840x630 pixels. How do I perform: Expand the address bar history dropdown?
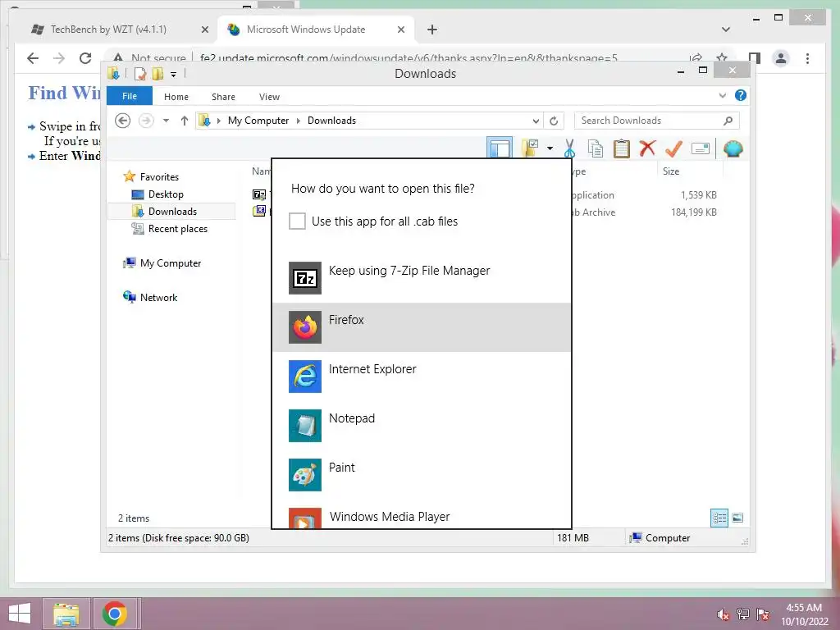coord(535,121)
